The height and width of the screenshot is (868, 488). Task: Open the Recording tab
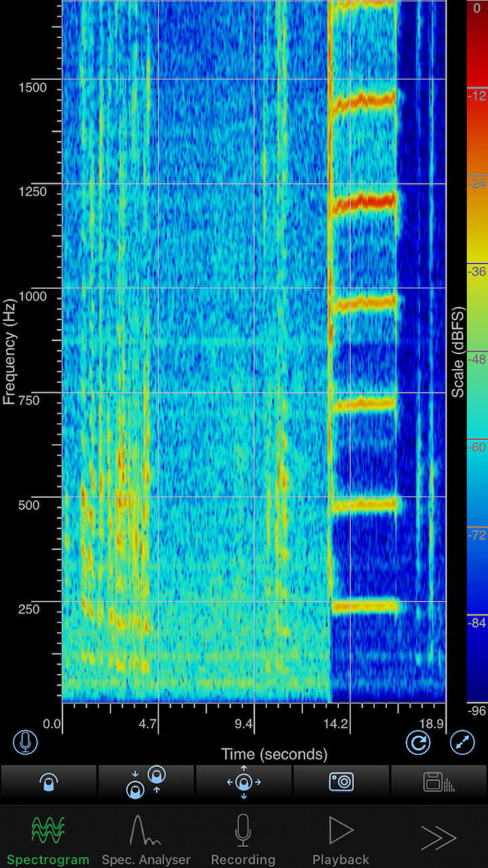(243, 840)
